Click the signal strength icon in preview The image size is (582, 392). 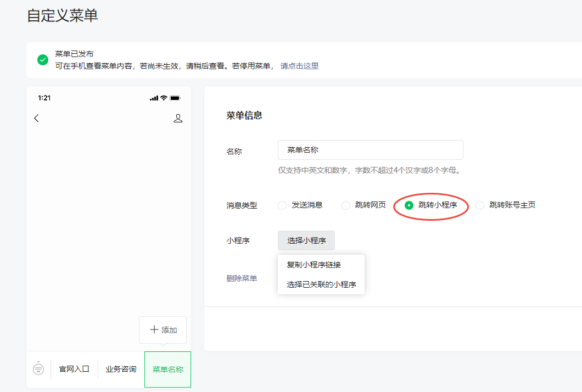153,98
